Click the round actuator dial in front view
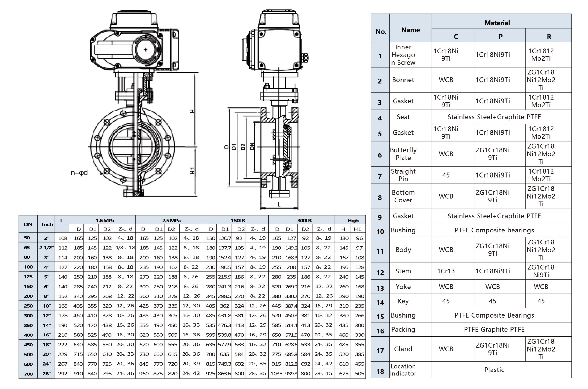The height and width of the screenshot is (389, 588). 146,50
